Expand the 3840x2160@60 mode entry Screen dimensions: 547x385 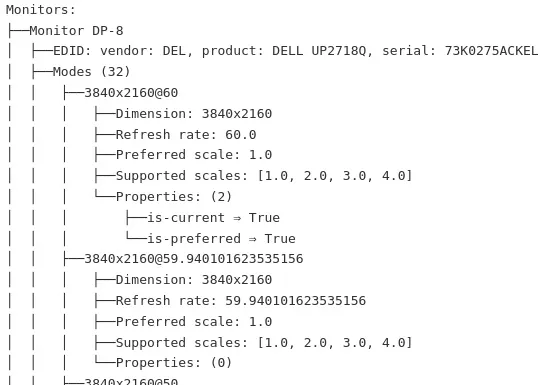[x=131, y=93]
